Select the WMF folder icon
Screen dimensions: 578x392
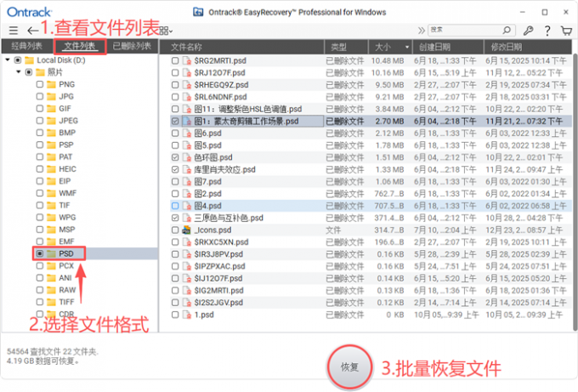coord(51,193)
